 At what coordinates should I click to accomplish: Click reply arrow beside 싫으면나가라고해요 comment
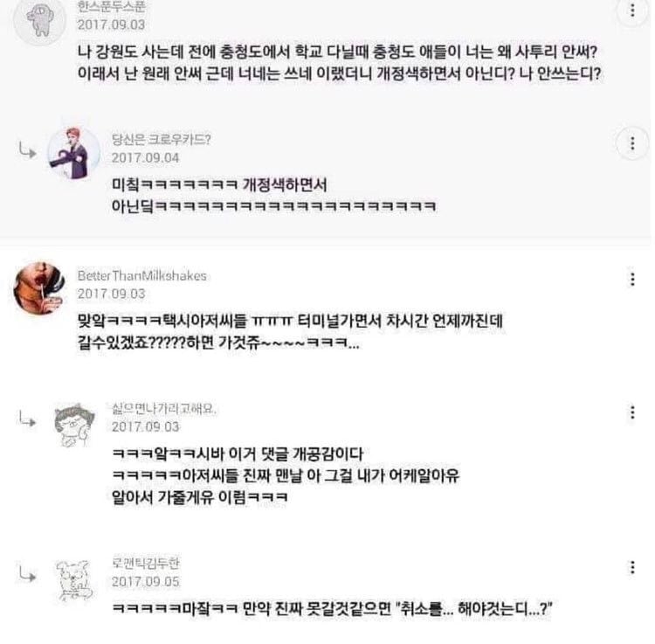[x=28, y=419]
